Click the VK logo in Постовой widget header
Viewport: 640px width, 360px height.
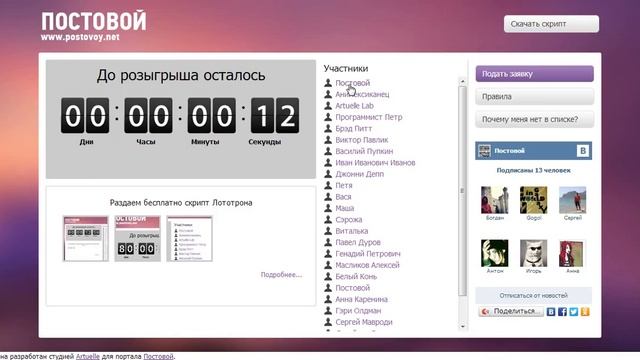click(583, 151)
